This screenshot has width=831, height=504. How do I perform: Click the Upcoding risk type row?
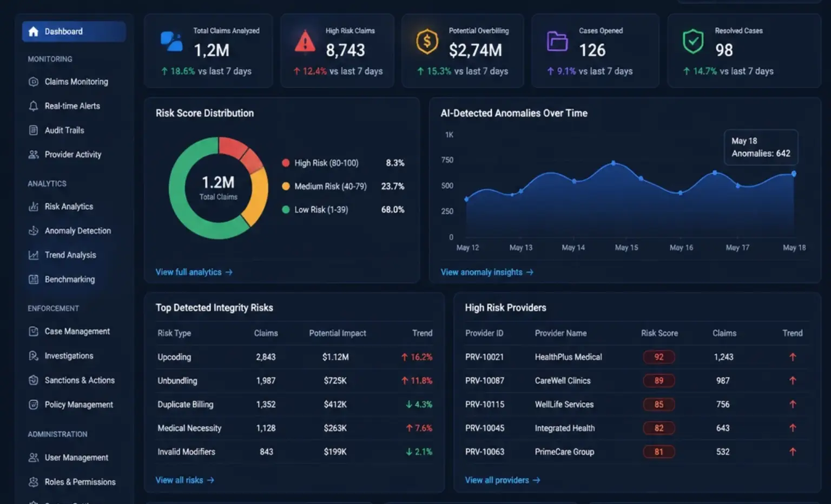295,357
